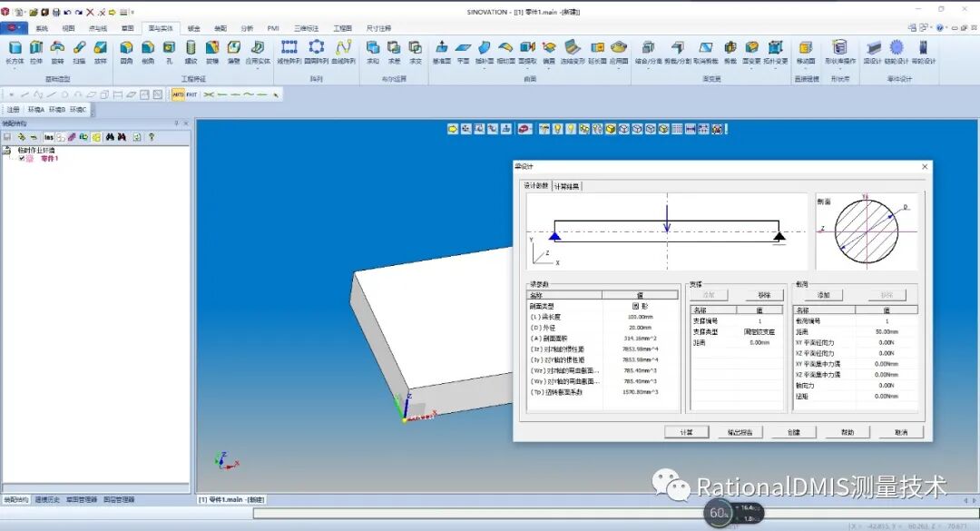Expand the 应用实体 dropdown arrow

click(257, 67)
